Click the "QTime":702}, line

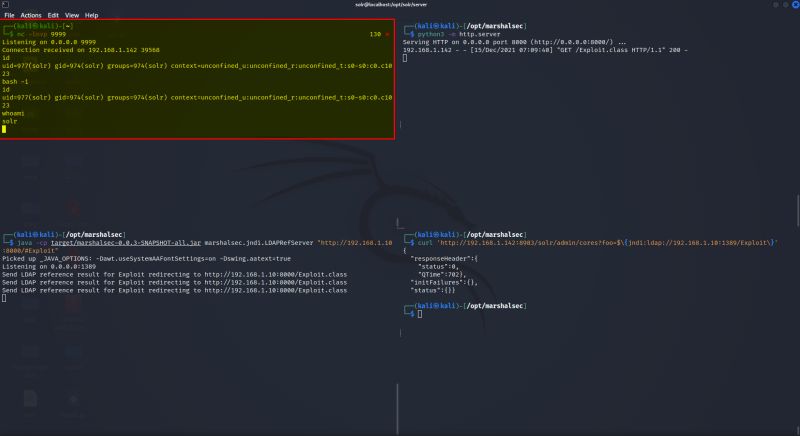point(441,274)
